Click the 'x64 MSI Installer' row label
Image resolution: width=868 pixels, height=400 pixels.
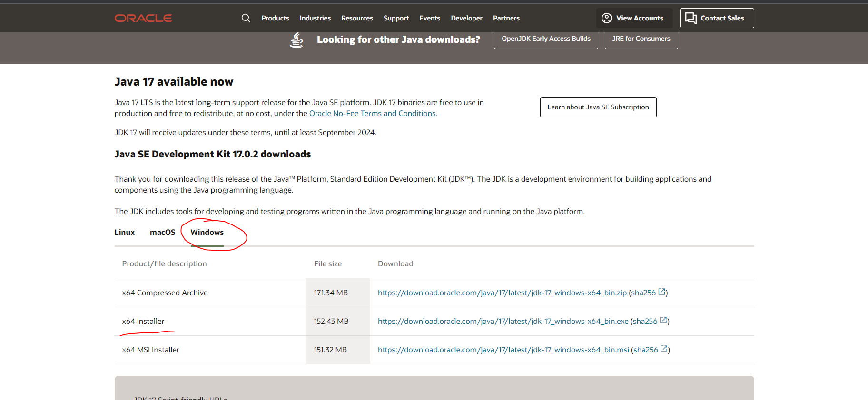coord(150,350)
